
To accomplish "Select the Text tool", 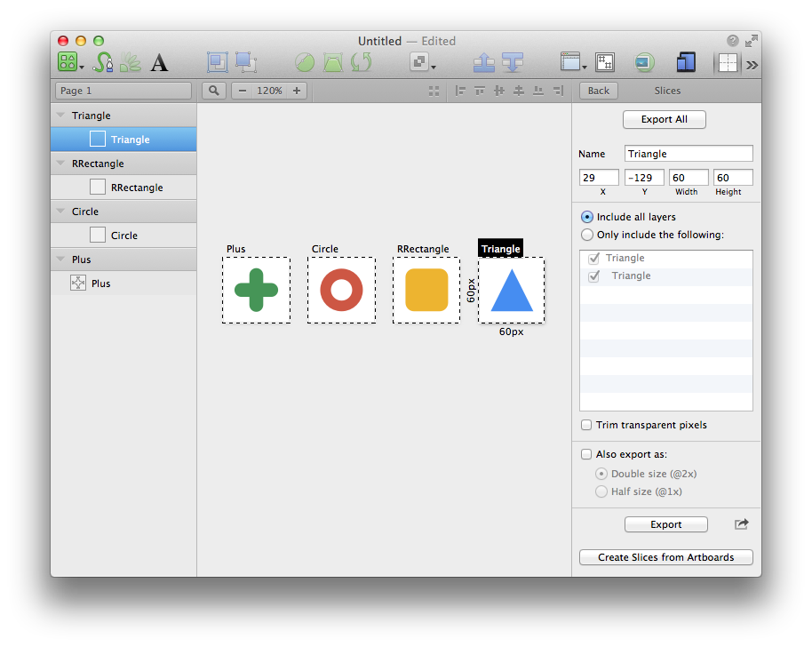I will tap(160, 63).
